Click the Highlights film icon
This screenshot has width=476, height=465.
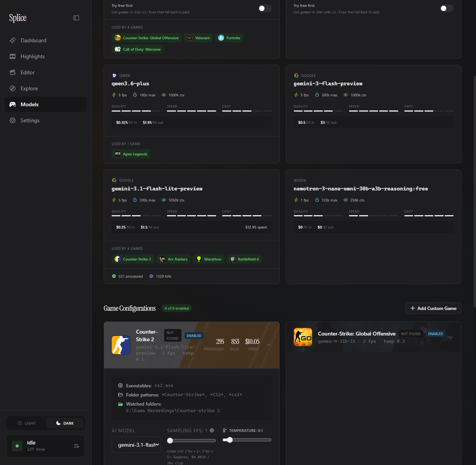13,56
